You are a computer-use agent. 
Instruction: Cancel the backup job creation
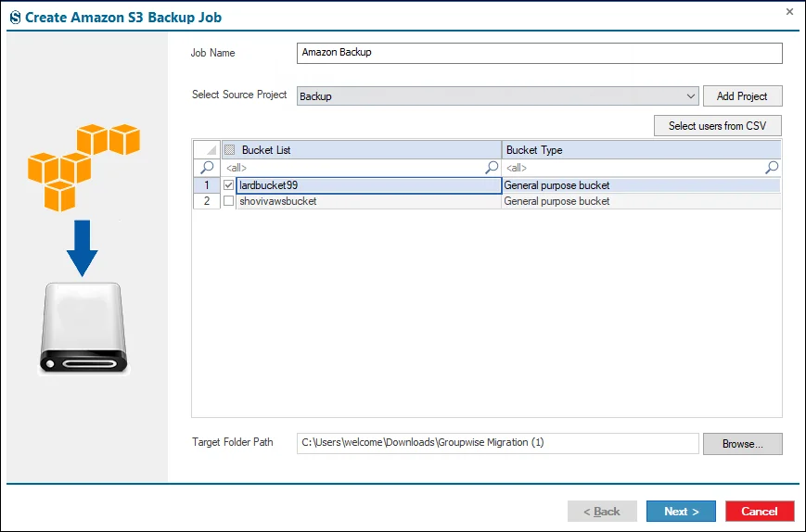point(760,512)
